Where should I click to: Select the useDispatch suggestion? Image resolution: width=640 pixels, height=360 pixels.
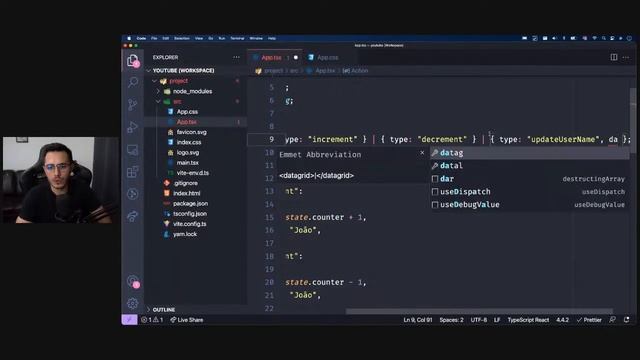point(529,192)
